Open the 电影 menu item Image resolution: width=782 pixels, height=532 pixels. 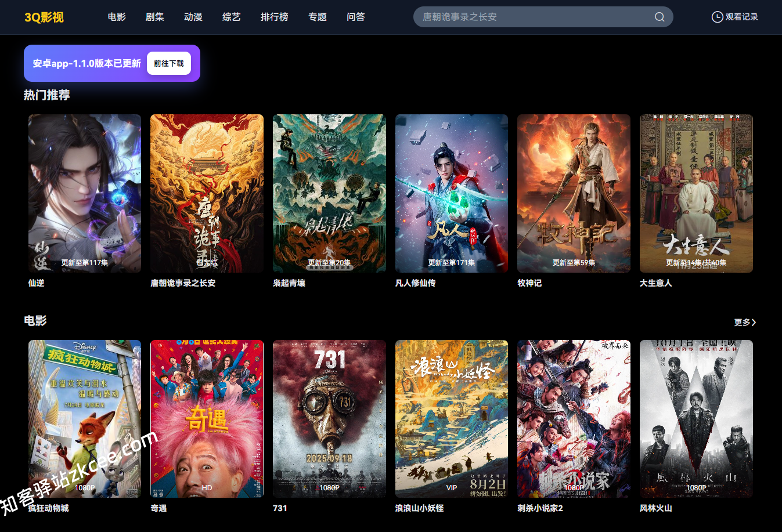117,17
